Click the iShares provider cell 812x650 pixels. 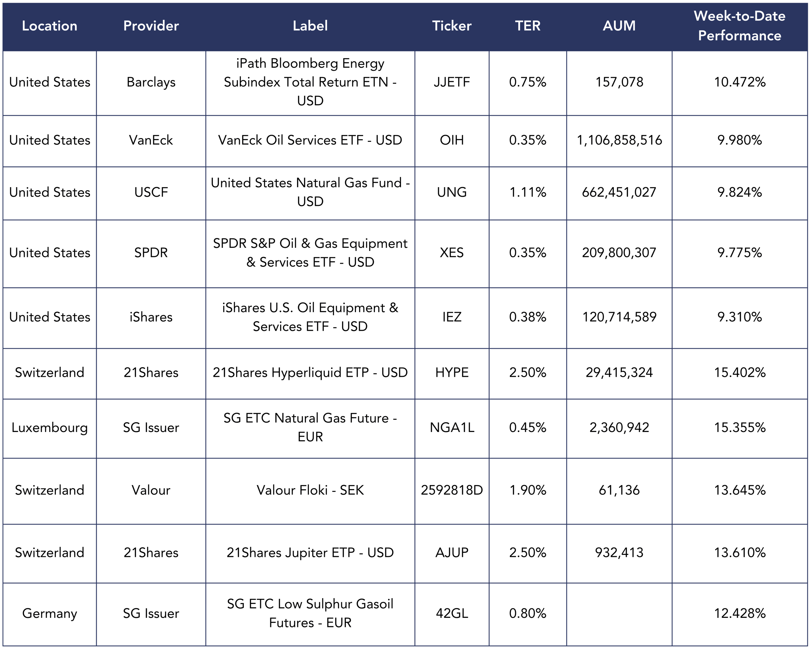[x=151, y=317]
